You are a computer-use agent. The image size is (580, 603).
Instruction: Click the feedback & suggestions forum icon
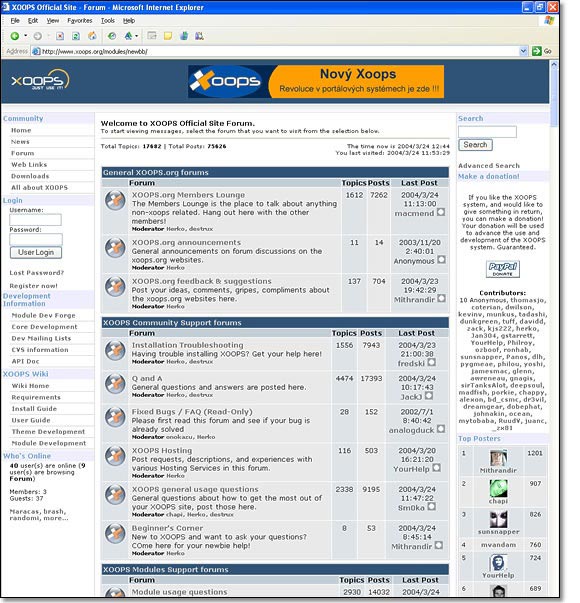click(x=115, y=287)
